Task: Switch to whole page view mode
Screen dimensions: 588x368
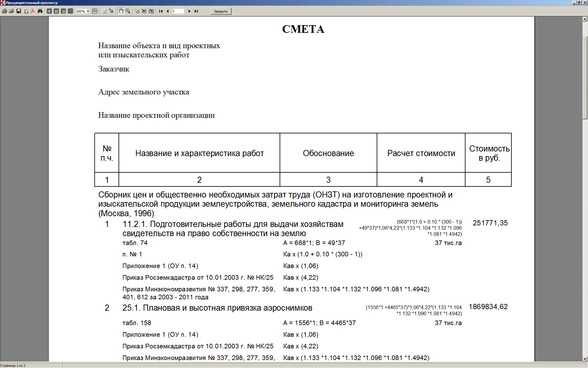Action: pyautogui.click(x=49, y=11)
